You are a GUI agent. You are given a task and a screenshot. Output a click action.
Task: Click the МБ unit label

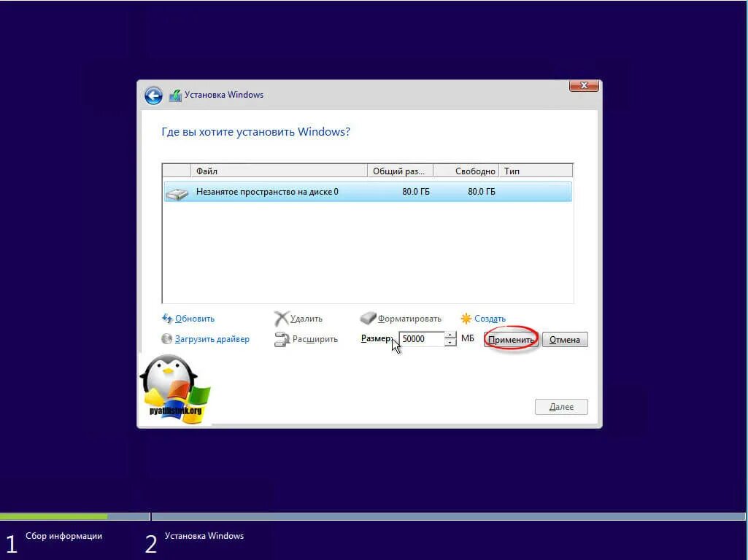[x=468, y=338]
